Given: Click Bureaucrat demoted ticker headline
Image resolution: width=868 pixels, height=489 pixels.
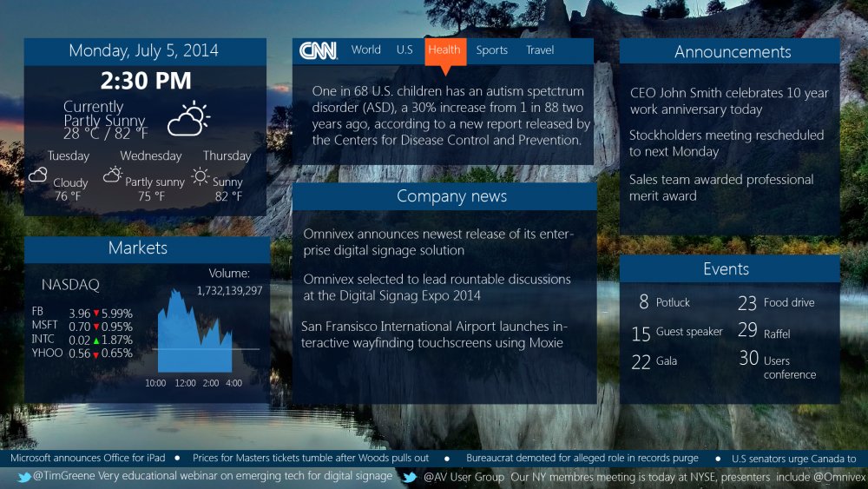Looking at the screenshot, I should click(x=582, y=458).
